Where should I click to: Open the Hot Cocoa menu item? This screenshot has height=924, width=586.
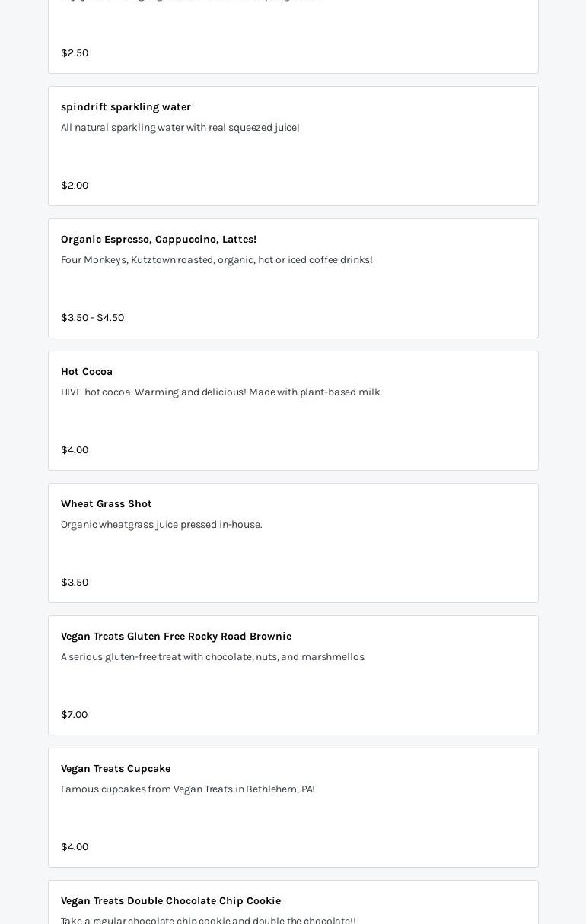[x=87, y=372]
